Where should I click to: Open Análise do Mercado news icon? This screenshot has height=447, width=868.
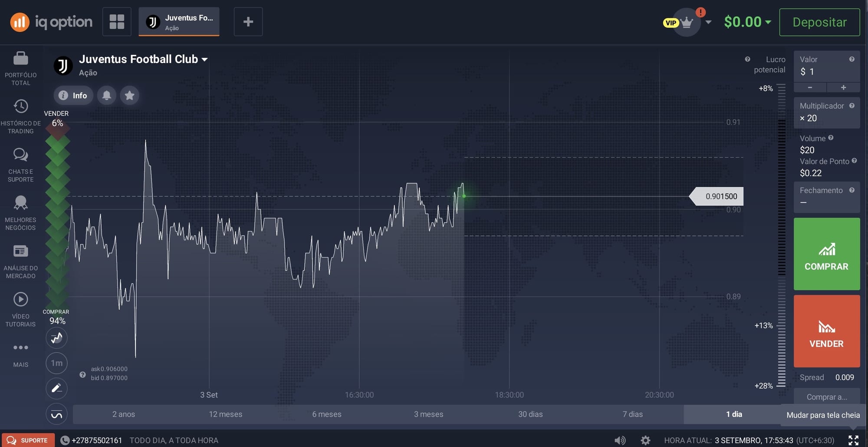(20, 251)
